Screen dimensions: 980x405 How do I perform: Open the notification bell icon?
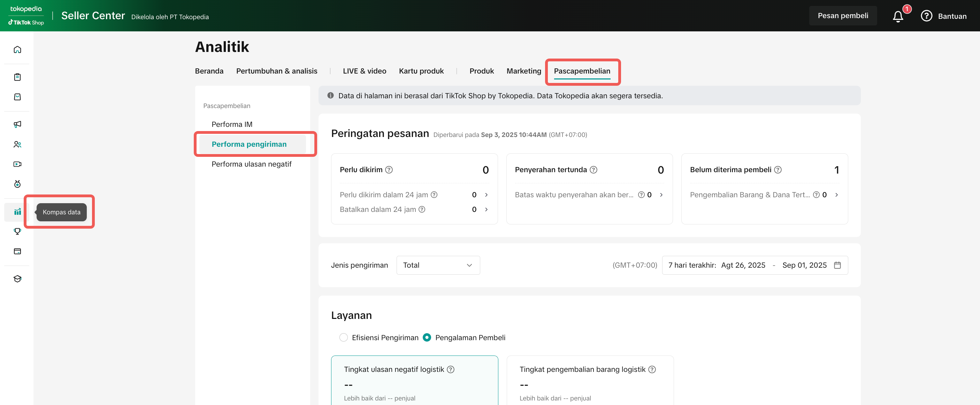coord(898,16)
